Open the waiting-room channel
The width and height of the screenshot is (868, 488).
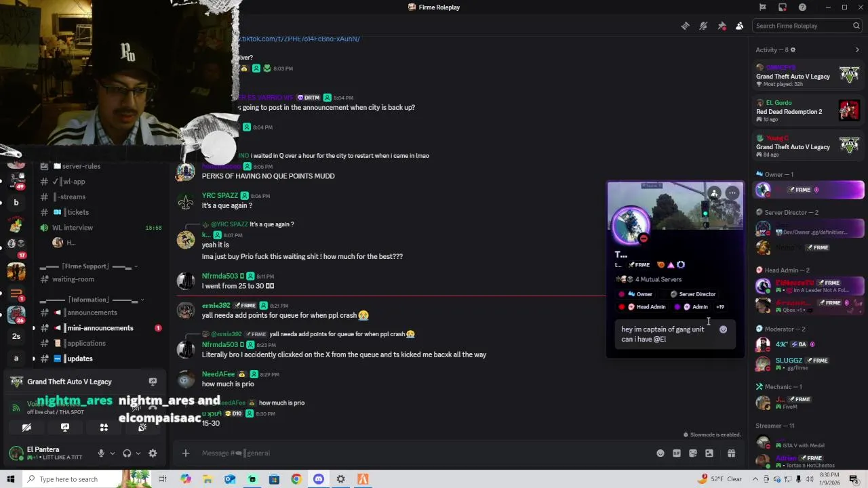pyautogui.click(x=102, y=279)
